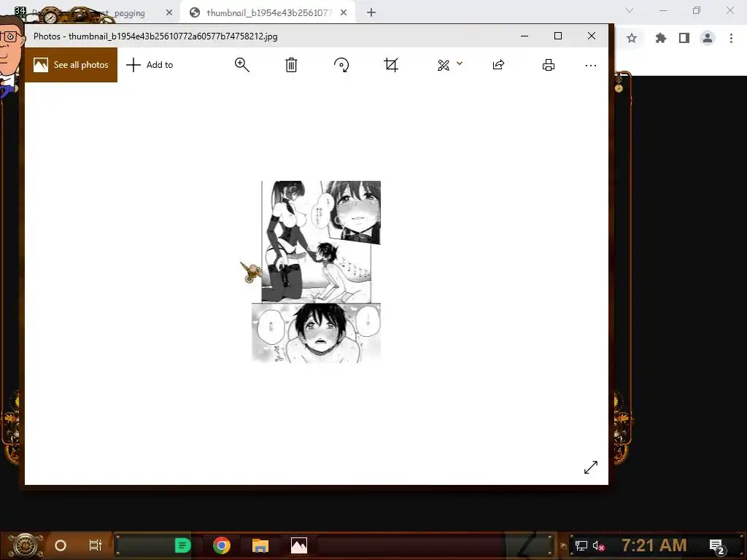Open the steampunk Start button
The width and height of the screenshot is (747, 560).
(26, 545)
